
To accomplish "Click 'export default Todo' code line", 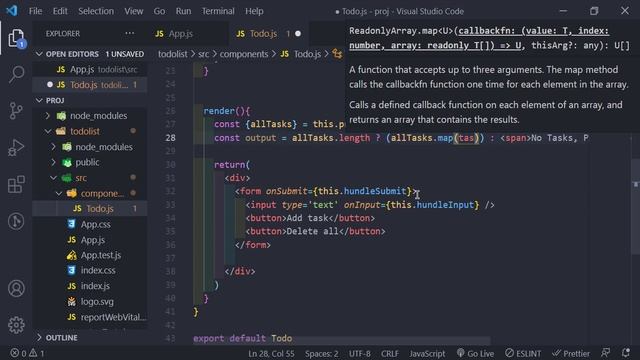I will tap(242, 338).
